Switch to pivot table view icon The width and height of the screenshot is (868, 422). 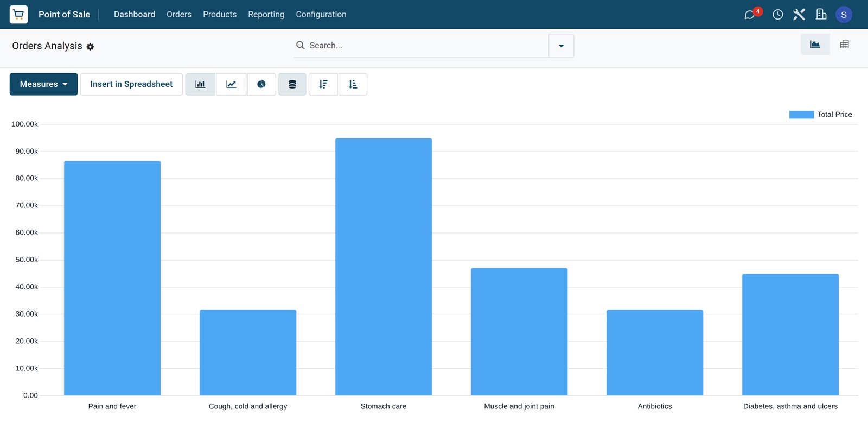coord(844,45)
